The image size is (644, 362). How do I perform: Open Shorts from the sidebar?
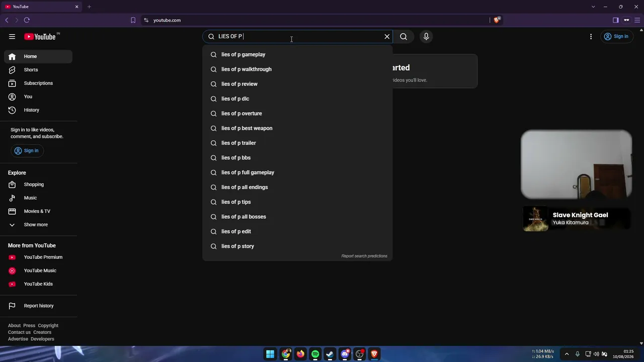[38, 70]
